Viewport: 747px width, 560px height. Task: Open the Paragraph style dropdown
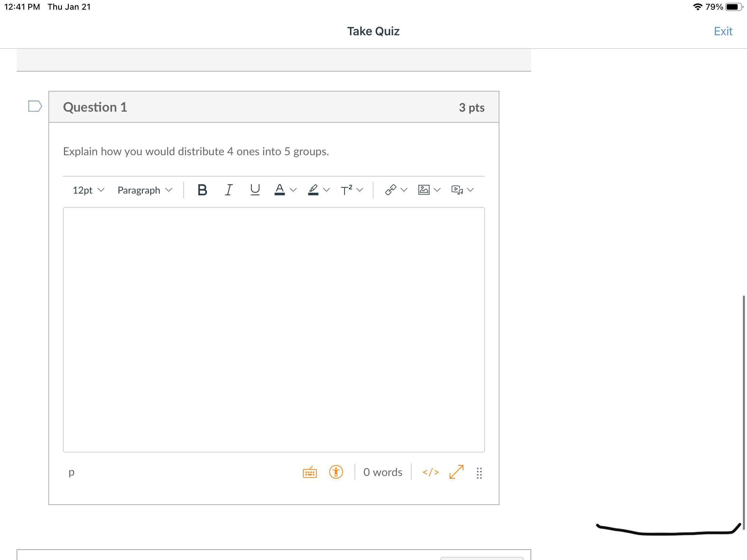click(x=145, y=190)
